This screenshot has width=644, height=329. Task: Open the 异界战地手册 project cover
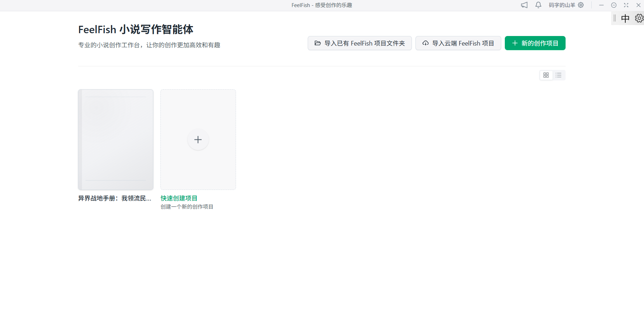pyautogui.click(x=116, y=139)
